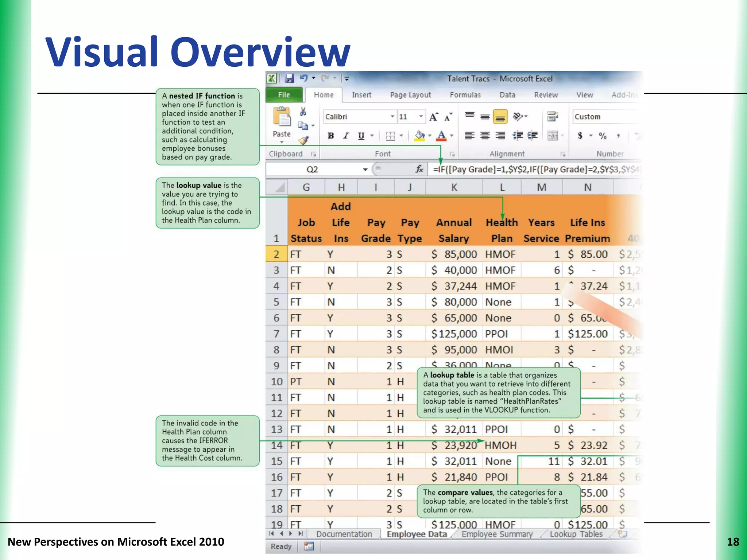Click the Copy icon
The image size is (747, 560).
click(x=303, y=126)
